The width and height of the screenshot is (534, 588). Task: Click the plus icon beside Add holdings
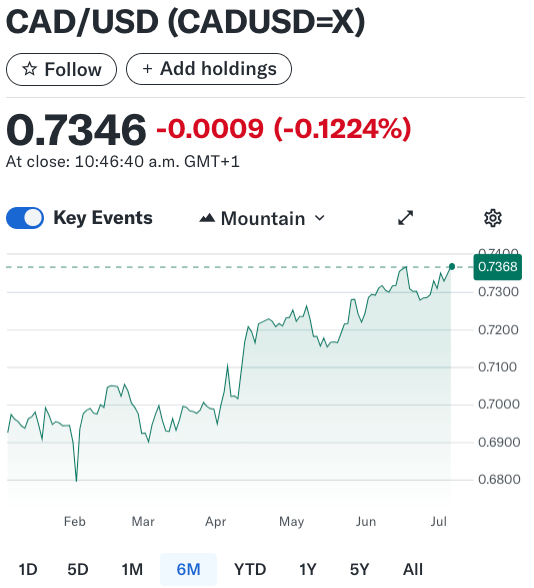pos(147,69)
